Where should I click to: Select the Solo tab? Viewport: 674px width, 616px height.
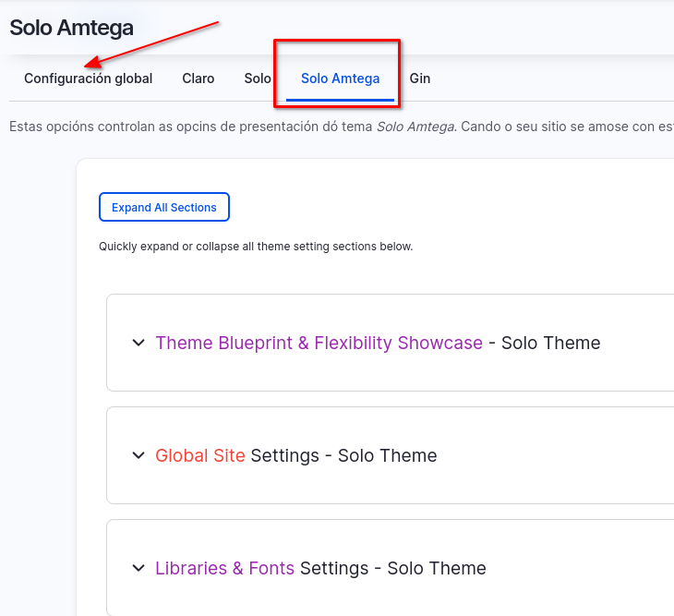pos(258,79)
